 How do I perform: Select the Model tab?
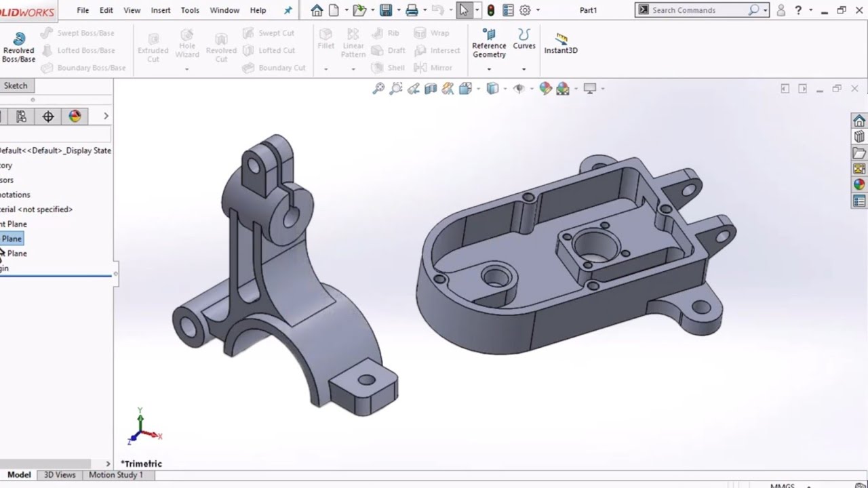19,475
